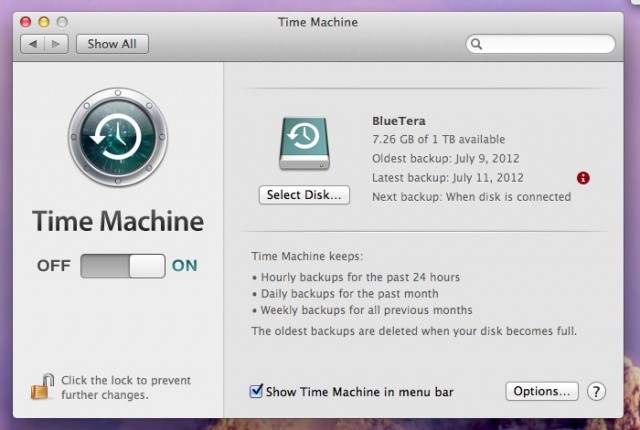
Task: Click the padlock to prevent changes
Action: tap(42, 386)
